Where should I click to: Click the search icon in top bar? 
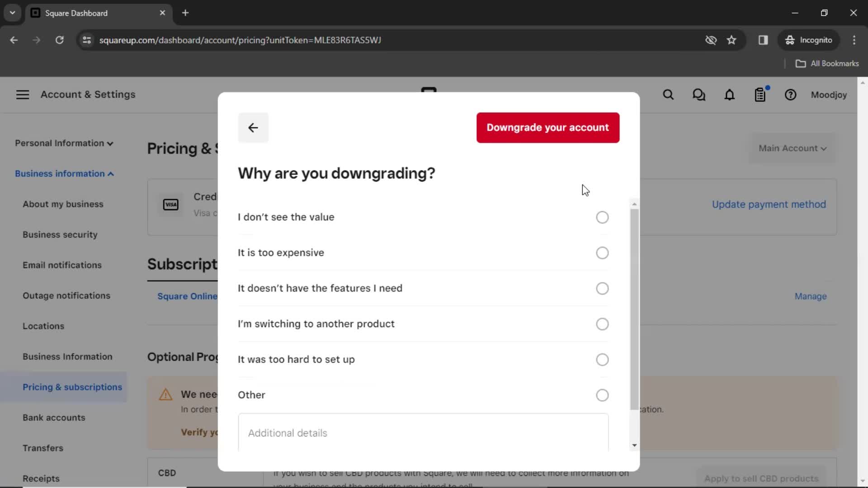coord(668,95)
